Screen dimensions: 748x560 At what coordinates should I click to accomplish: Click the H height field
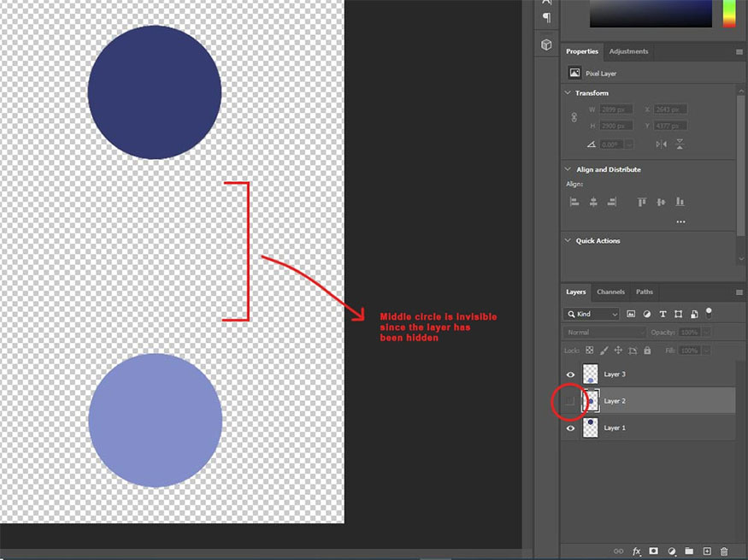[615, 126]
